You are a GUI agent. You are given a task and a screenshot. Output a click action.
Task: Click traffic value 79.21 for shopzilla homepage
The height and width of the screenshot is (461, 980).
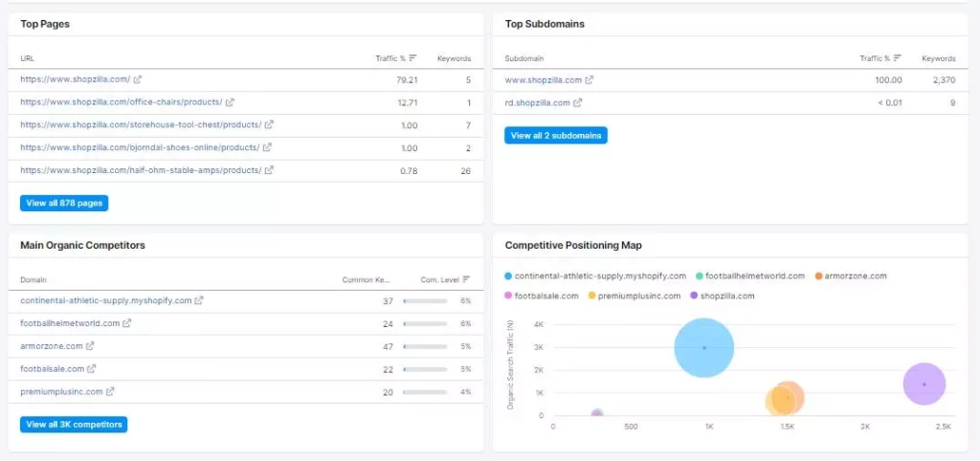[x=407, y=80]
